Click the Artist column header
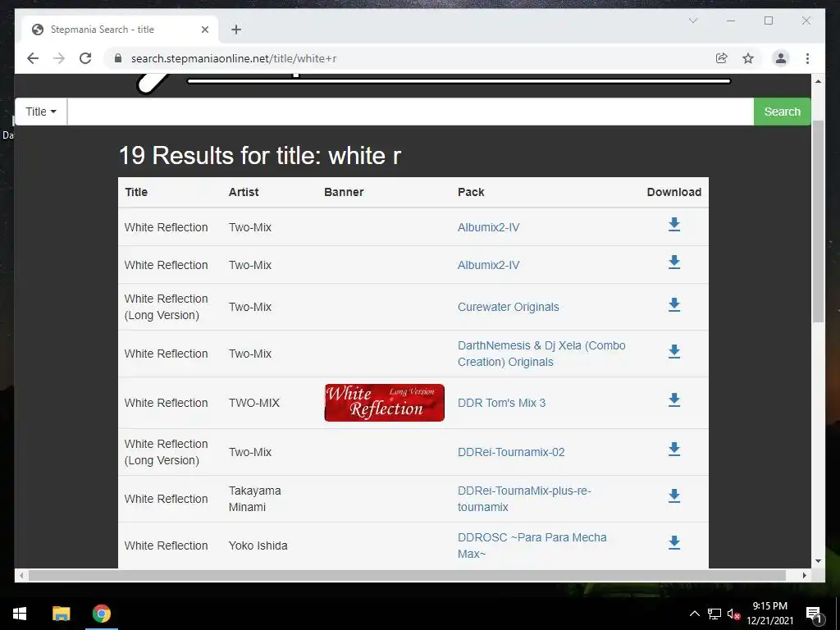The image size is (840, 630). 243,192
